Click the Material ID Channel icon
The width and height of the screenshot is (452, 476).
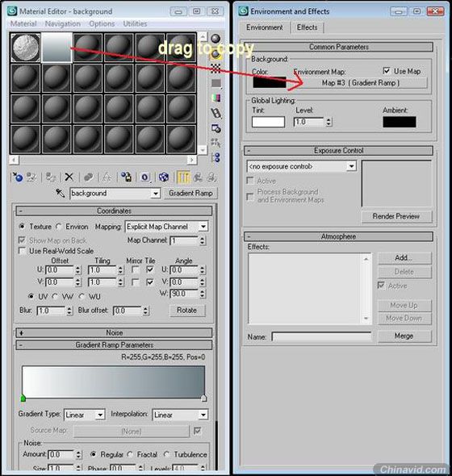point(145,177)
